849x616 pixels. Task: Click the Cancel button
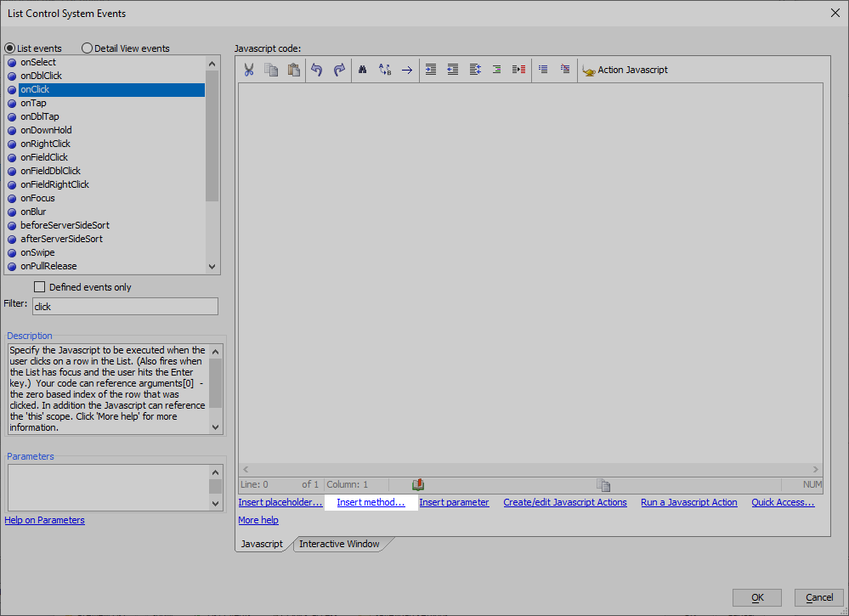(819, 597)
